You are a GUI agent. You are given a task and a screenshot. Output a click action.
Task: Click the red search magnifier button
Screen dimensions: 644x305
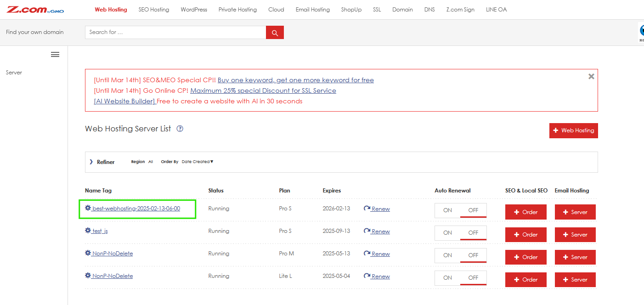275,32
